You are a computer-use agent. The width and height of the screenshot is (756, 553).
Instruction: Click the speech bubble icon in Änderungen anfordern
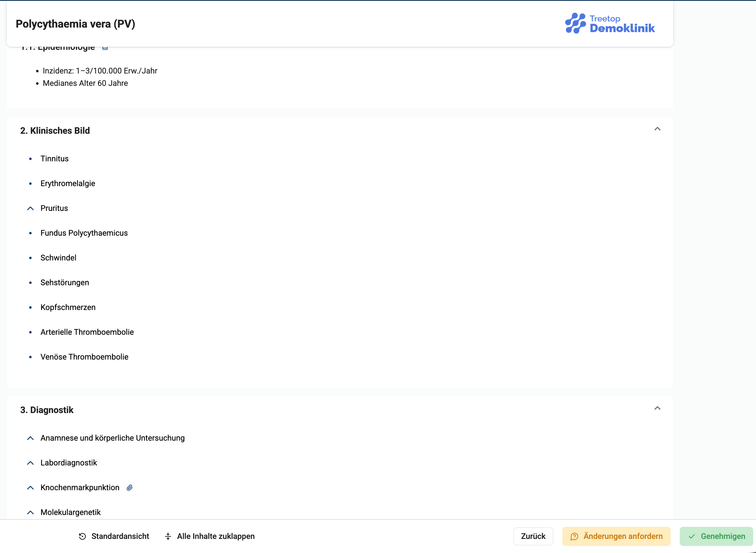(x=574, y=536)
